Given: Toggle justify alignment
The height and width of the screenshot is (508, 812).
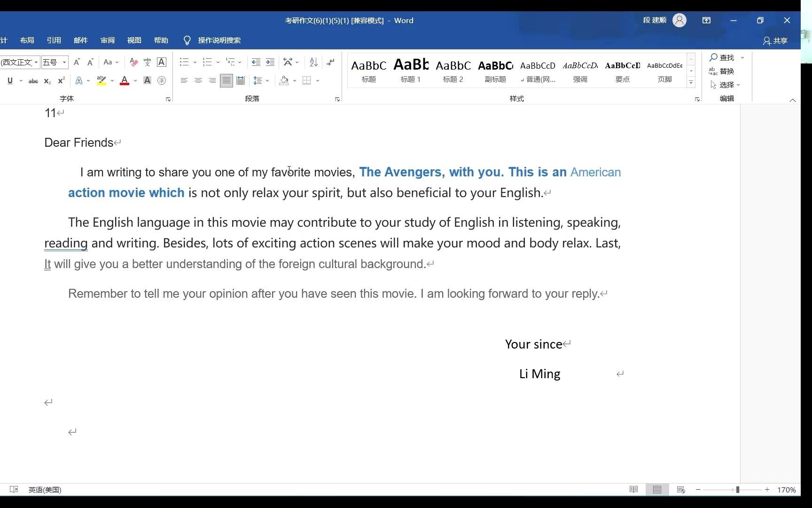Looking at the screenshot, I should click(x=226, y=81).
